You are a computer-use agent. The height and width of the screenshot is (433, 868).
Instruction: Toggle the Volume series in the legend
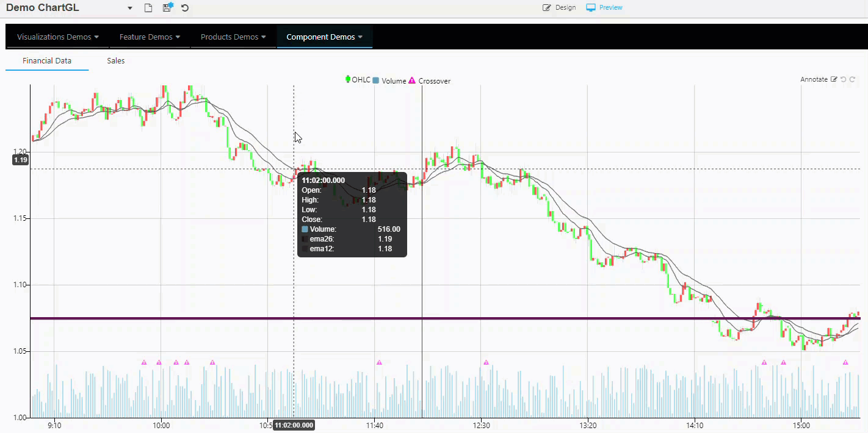coord(389,81)
